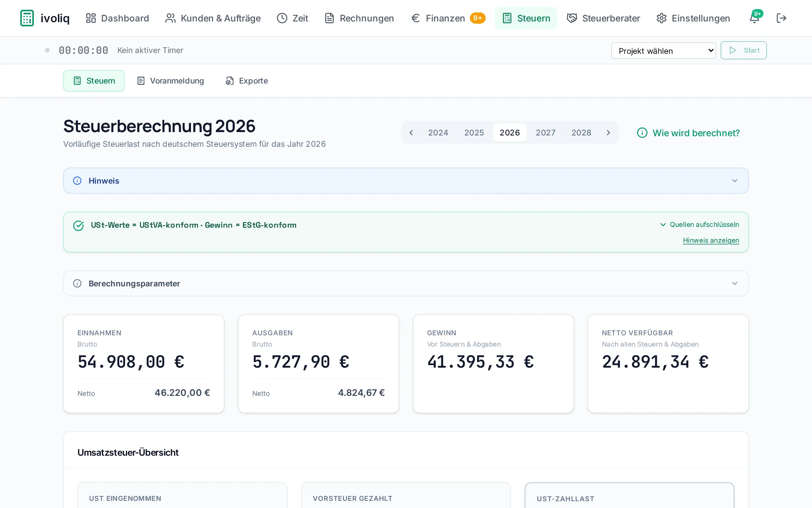Click the ivoliq calculator logo icon
Screen dimensions: 812x508
pos(27,18)
